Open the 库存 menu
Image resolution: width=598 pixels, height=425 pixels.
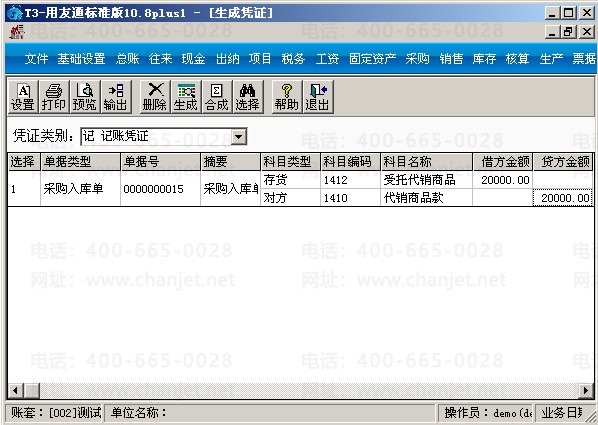(x=484, y=59)
